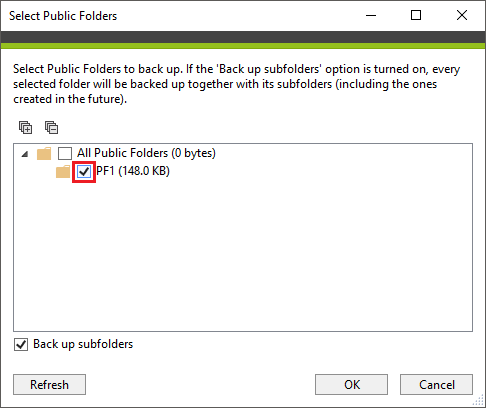Click the Refresh button
486x408 pixels.
pyautogui.click(x=49, y=384)
